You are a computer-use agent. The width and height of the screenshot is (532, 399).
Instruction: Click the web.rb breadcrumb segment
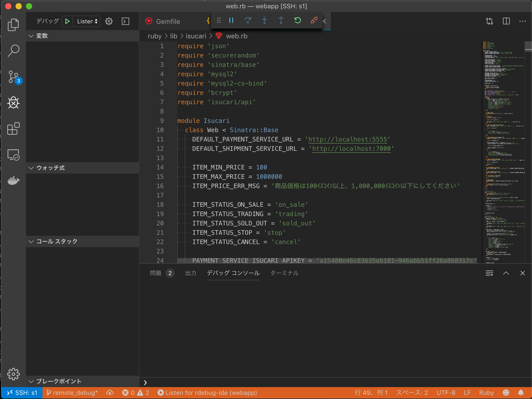pyautogui.click(x=237, y=36)
